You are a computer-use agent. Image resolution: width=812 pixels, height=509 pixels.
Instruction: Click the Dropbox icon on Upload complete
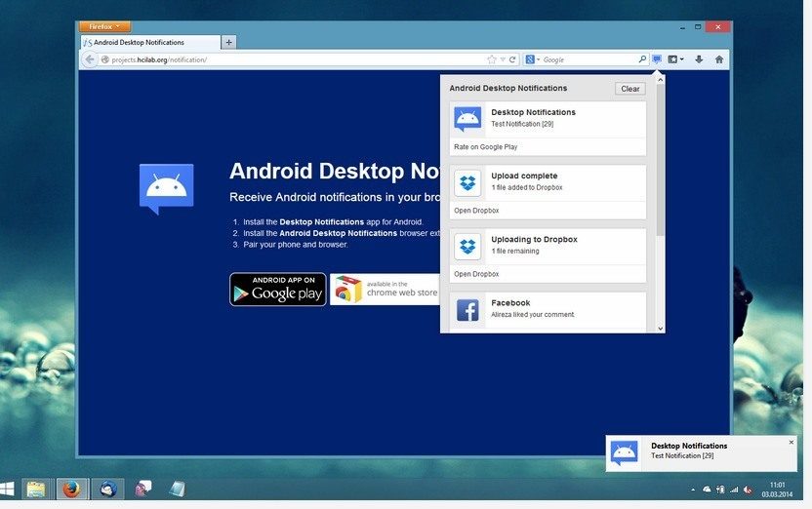(x=467, y=182)
